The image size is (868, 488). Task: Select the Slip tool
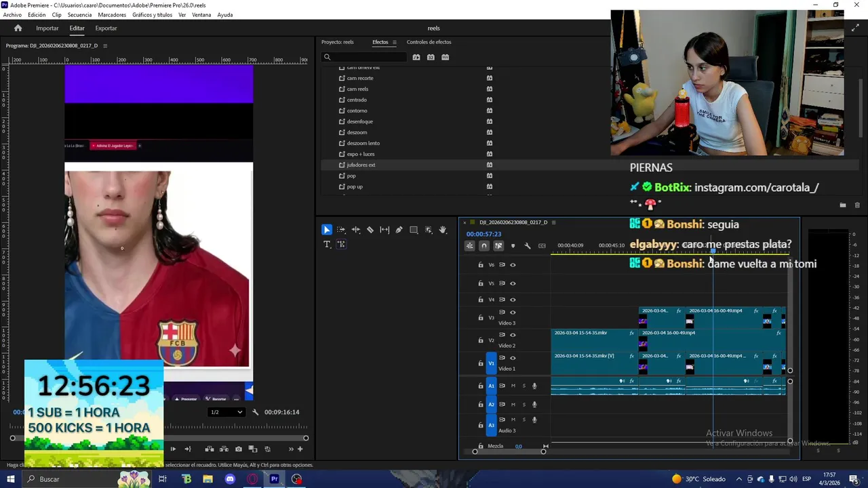(384, 230)
